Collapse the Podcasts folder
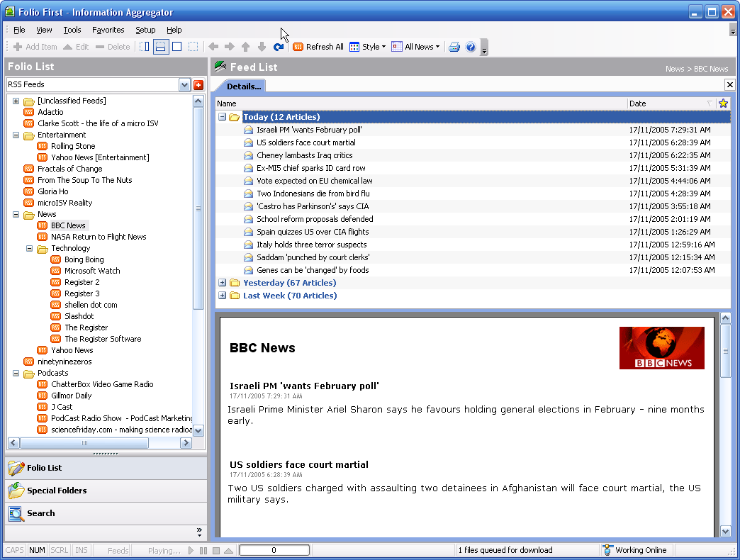Viewport: 740px width, 560px height. [x=16, y=373]
